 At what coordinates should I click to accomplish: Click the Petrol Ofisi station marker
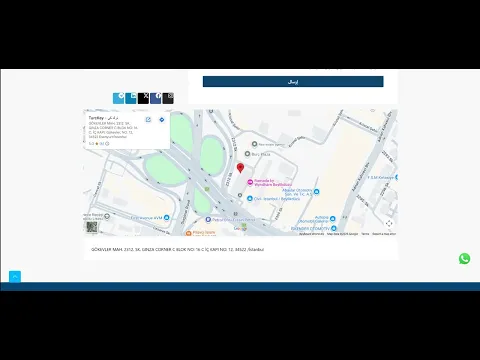(208, 219)
